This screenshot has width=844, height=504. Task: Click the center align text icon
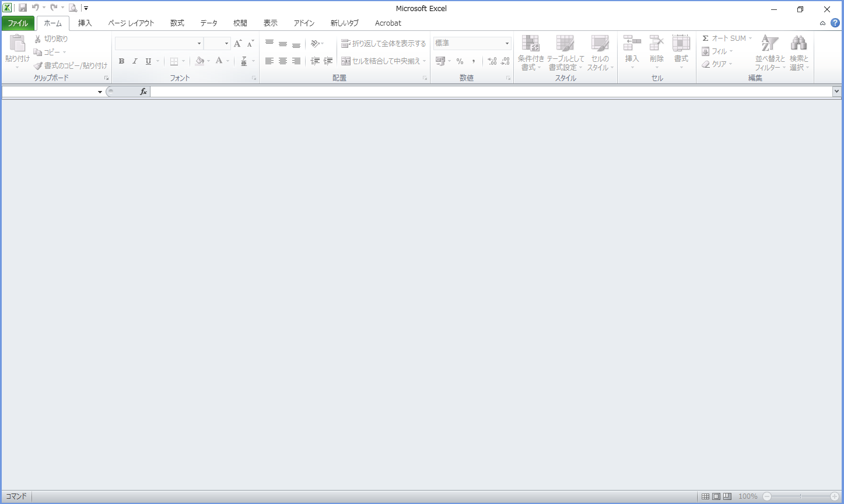(x=283, y=61)
